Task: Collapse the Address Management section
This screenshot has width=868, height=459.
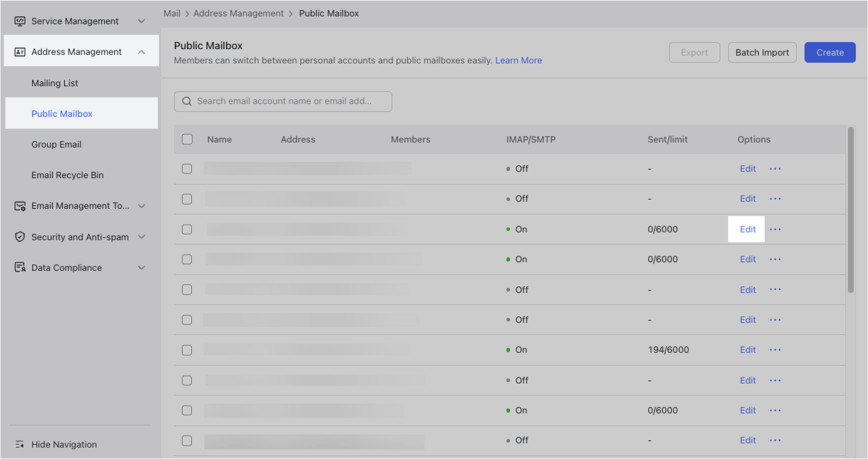Action: (141, 51)
